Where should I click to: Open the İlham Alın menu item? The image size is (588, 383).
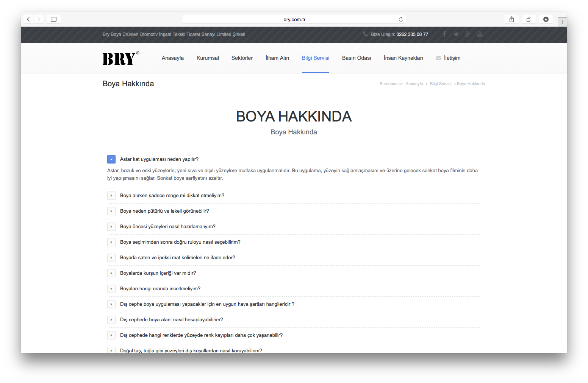(277, 58)
